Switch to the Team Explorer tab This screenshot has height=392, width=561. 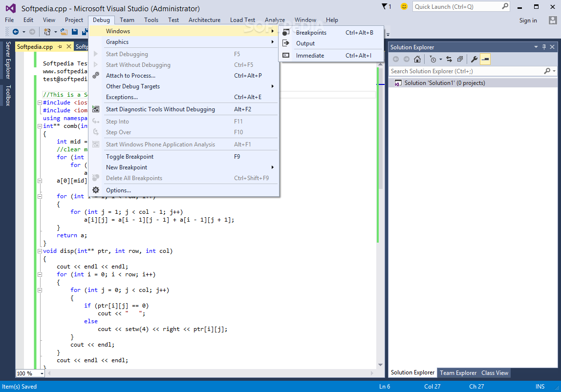(x=458, y=372)
